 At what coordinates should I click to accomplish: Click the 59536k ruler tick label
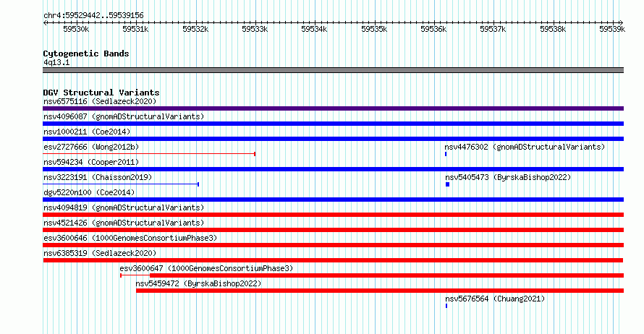pos(433,29)
